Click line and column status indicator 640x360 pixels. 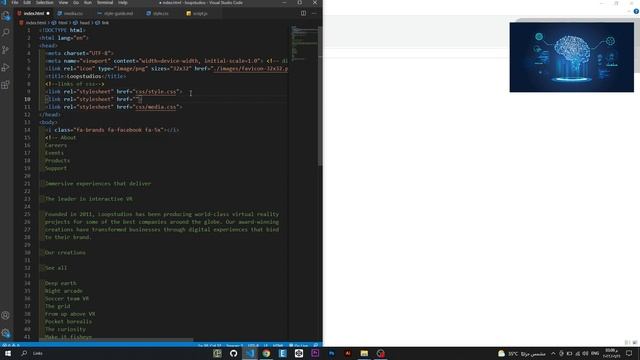click(209, 345)
